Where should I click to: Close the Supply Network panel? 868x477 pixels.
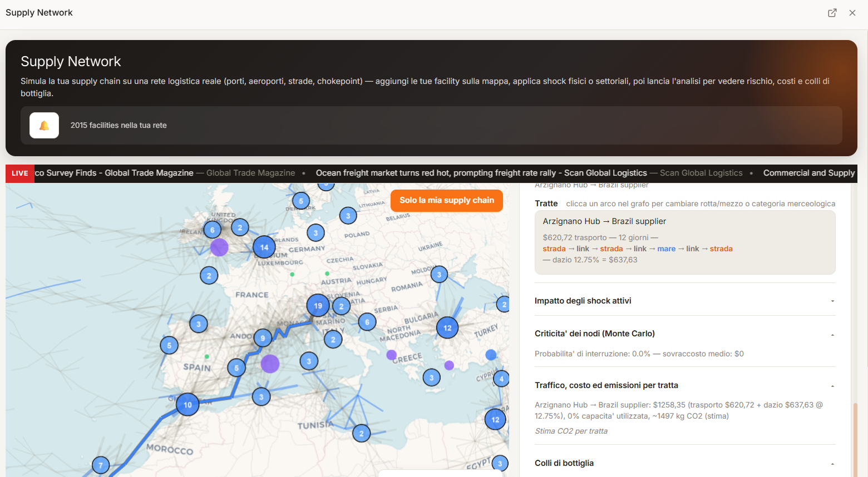[852, 13]
